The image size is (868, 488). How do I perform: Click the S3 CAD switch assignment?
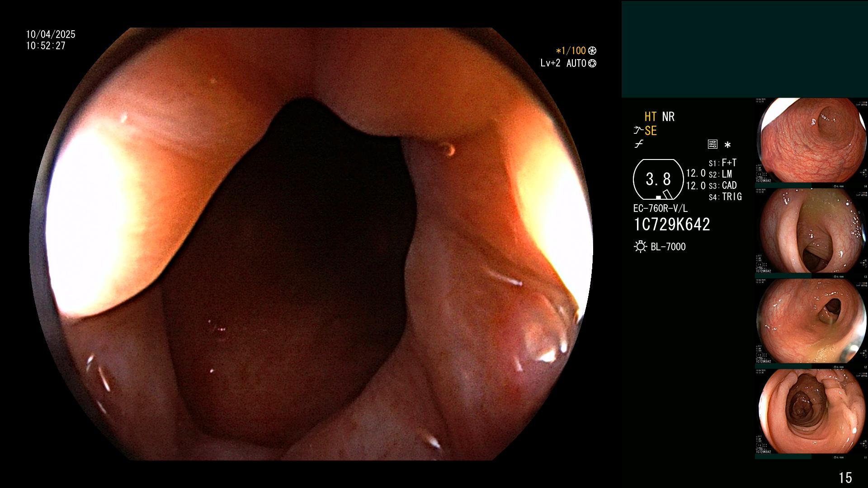pos(723,185)
